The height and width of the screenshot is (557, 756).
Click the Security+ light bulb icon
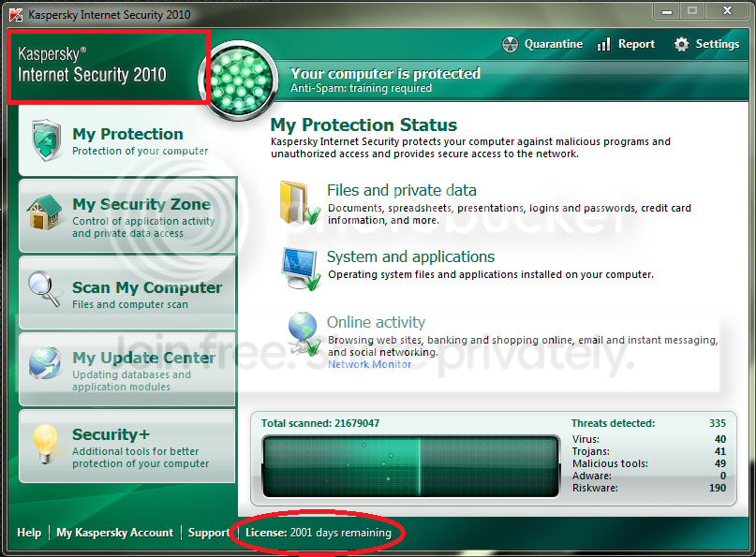45,444
